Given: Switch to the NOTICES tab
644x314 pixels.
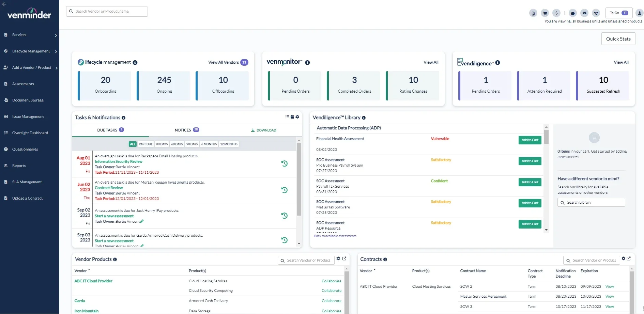Looking at the screenshot, I should [183, 130].
